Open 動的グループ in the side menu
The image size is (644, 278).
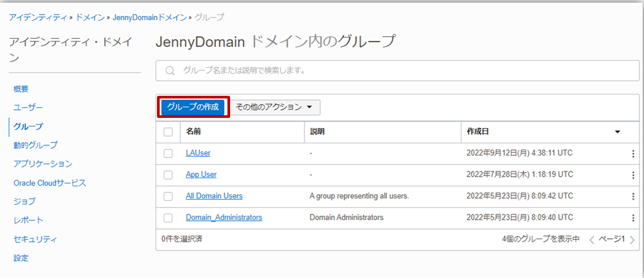(x=36, y=145)
